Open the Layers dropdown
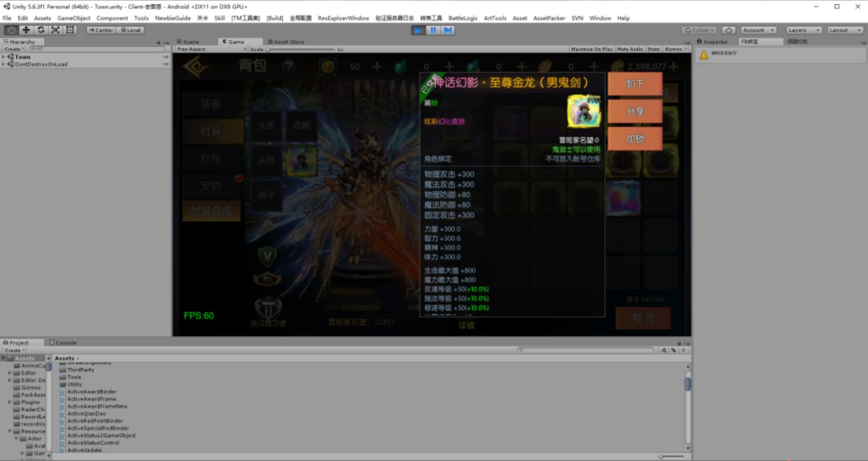Screen dimensions: 868x461 click(803, 30)
